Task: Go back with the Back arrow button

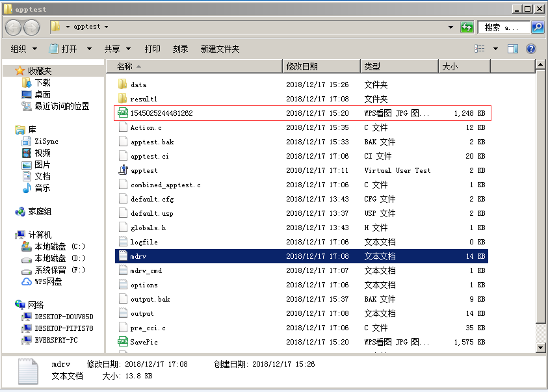Action: tap(14, 27)
